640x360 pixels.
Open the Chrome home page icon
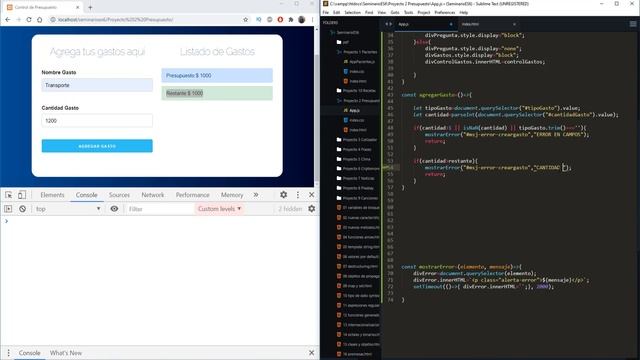click(40, 20)
